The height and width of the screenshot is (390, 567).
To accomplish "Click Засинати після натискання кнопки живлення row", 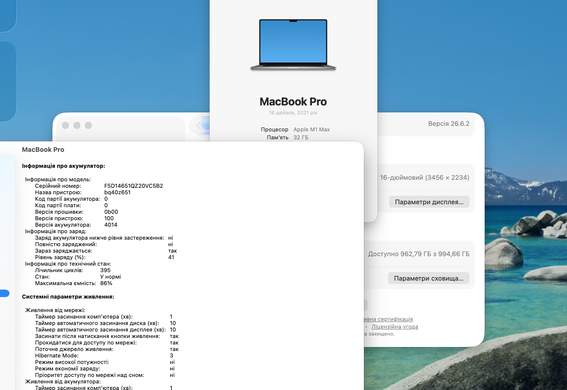I will point(107,336).
